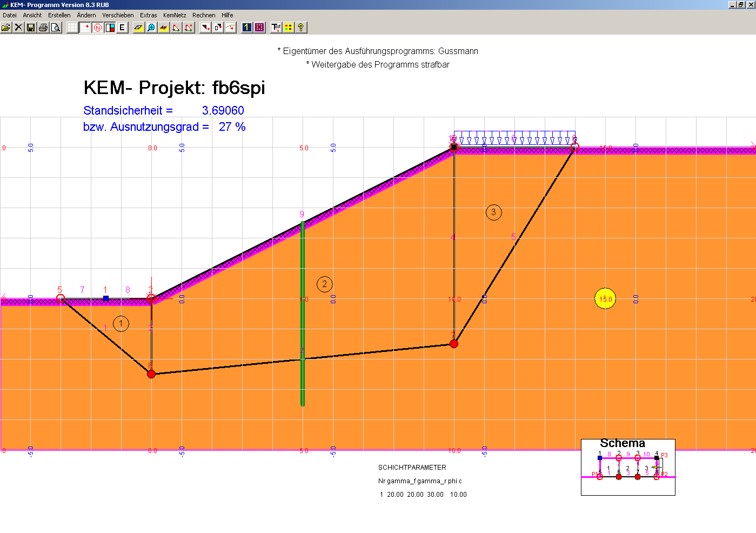756x533 pixels.
Task: Open the Extras menu
Action: coord(149,15)
